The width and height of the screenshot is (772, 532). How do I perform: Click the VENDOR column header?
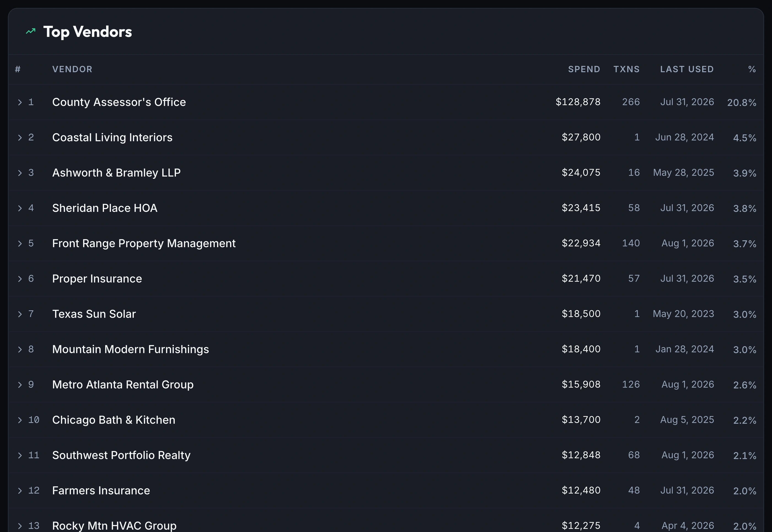[72, 69]
